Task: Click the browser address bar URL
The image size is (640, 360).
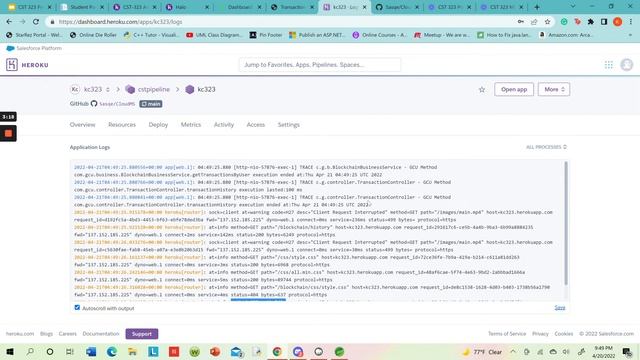Action: (x=120, y=22)
